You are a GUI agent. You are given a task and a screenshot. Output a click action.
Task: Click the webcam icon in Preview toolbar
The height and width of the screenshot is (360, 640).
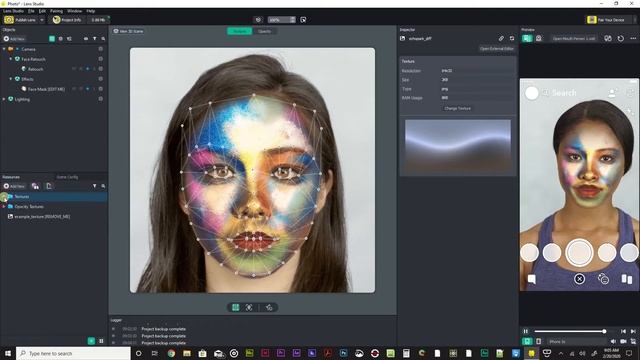(539, 38)
